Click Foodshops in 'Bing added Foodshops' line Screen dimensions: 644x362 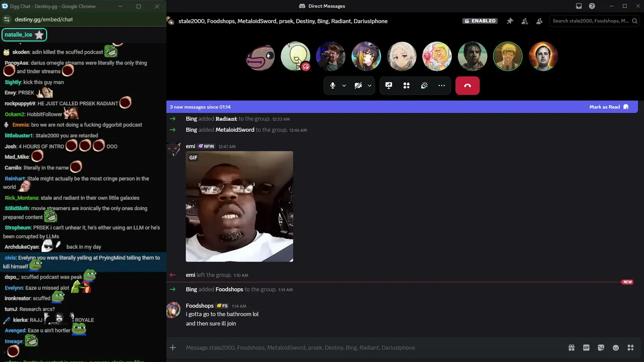pos(229,290)
